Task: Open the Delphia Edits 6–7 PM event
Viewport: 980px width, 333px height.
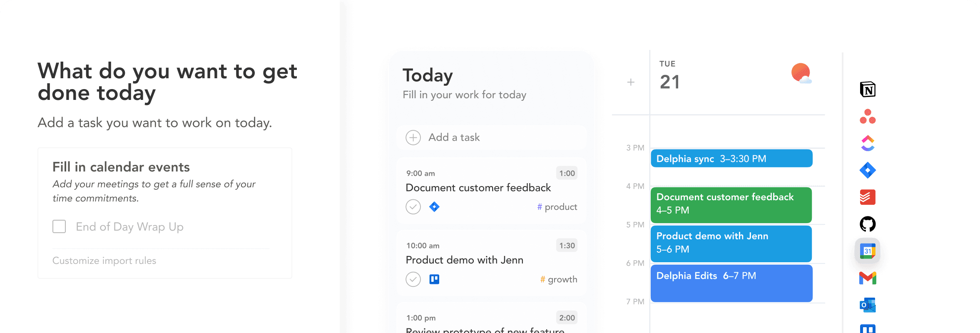Action: point(731,283)
